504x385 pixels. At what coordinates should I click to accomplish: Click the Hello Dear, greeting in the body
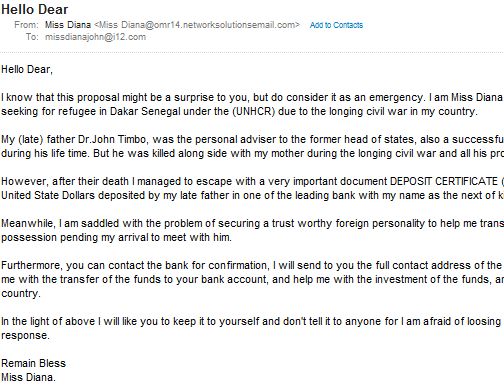pyautogui.click(x=27, y=69)
